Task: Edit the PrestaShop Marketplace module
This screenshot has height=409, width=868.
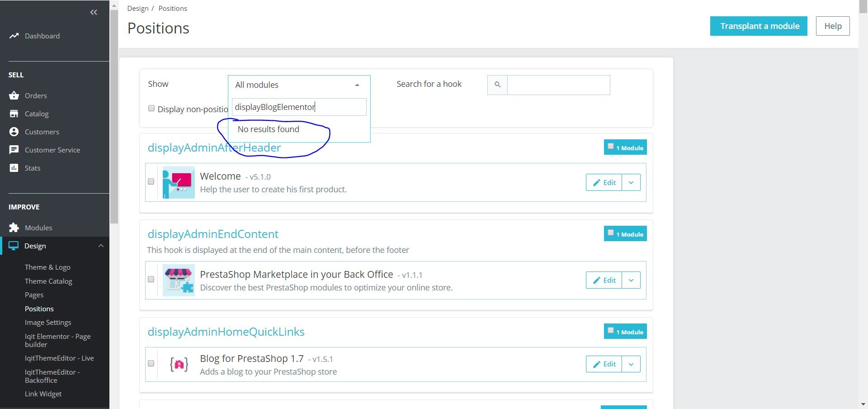Action: pyautogui.click(x=604, y=280)
